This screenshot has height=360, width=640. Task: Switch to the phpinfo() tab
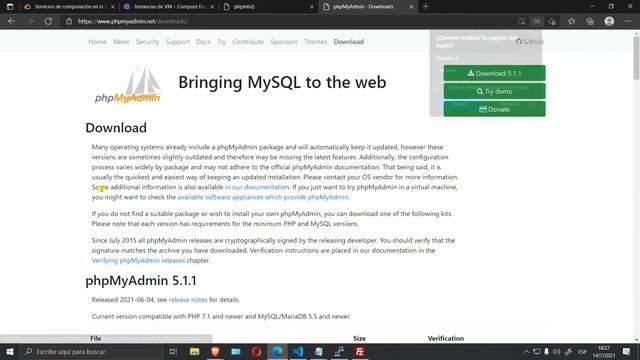[x=267, y=7]
